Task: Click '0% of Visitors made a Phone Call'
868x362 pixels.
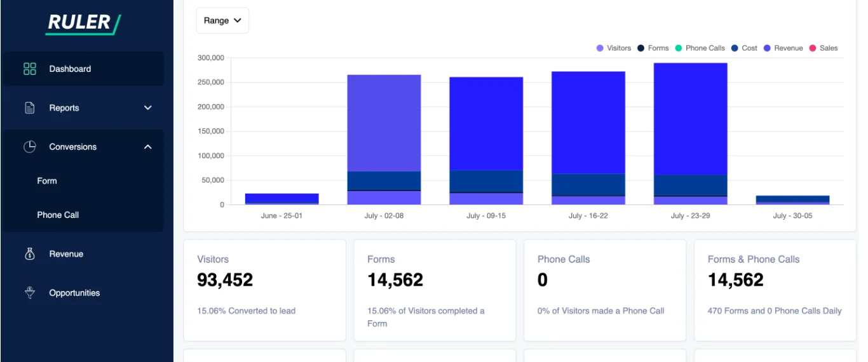Action: [601, 311]
